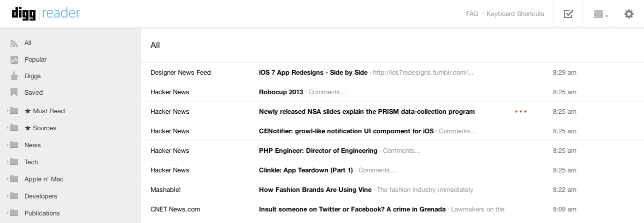Screen dimensions: 644x223
Task: Click the mark all as read checkmark icon
Action: point(568,14)
